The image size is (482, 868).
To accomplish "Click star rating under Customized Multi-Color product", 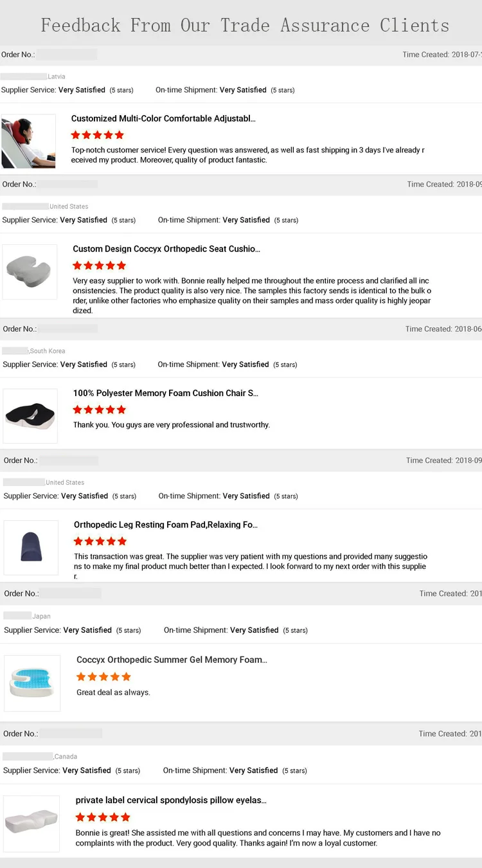I will click(98, 135).
